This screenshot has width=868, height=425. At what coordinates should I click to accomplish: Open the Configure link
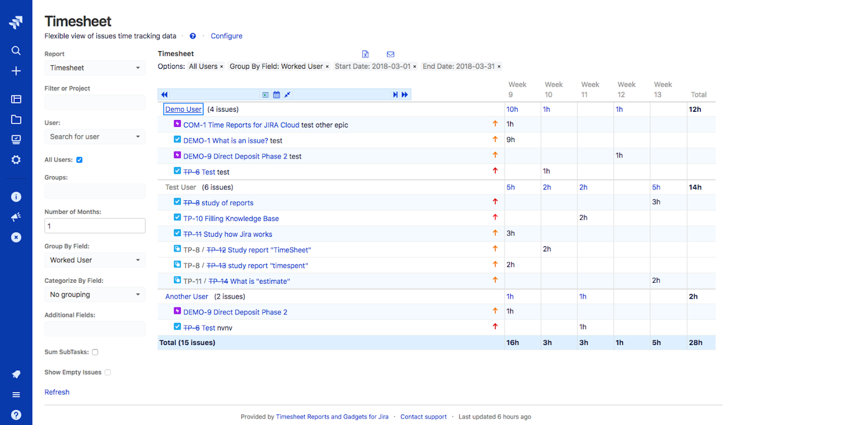point(227,36)
